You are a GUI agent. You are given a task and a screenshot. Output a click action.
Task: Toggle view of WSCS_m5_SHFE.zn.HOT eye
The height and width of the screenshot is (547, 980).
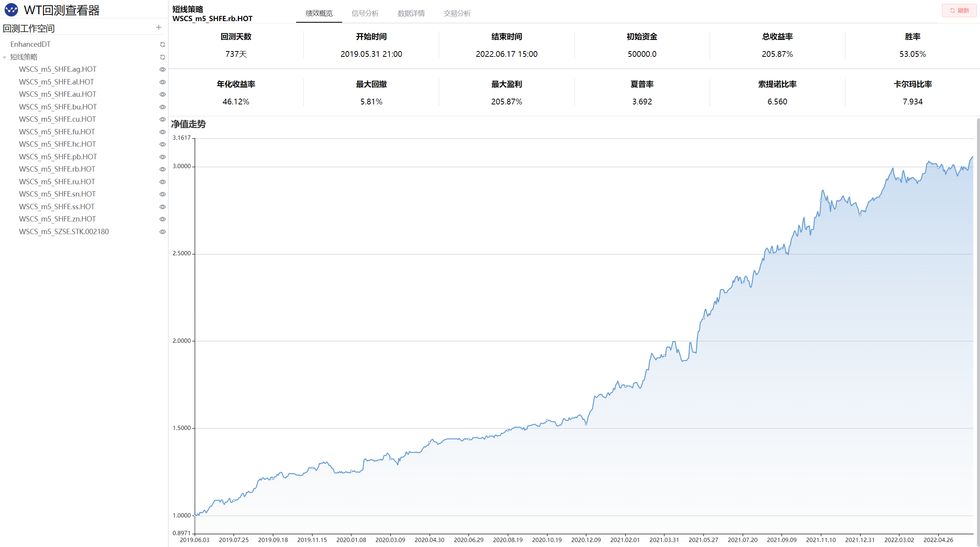click(x=163, y=219)
